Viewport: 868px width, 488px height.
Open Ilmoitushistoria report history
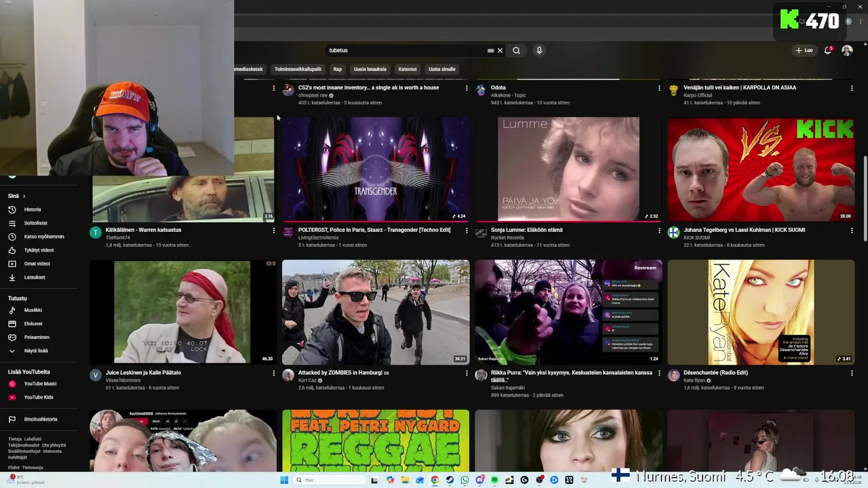click(41, 419)
